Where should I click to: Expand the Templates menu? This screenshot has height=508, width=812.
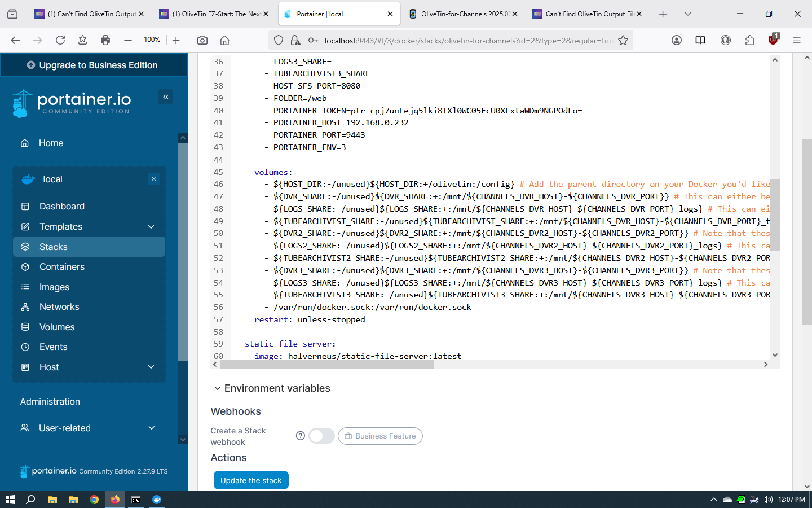(151, 227)
